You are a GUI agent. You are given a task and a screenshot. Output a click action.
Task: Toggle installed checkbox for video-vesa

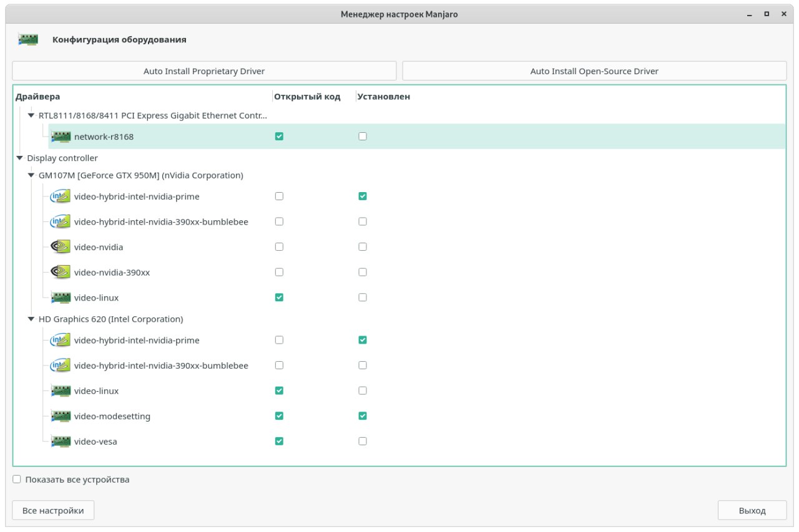click(x=363, y=442)
